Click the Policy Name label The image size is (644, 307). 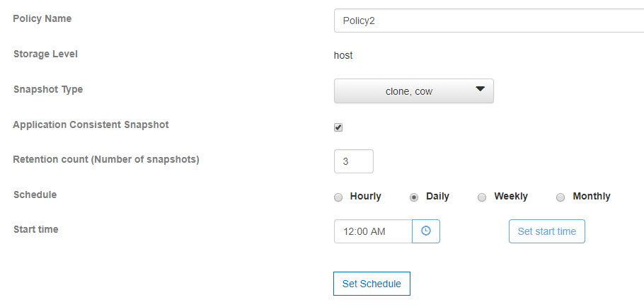[x=42, y=19]
